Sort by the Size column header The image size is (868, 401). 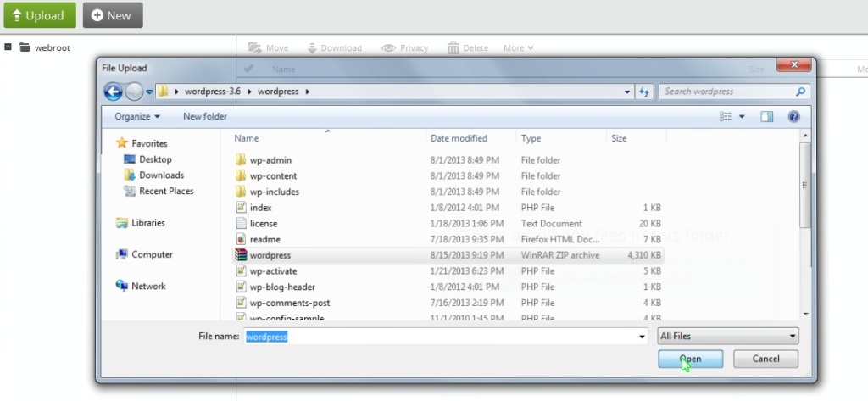[619, 138]
